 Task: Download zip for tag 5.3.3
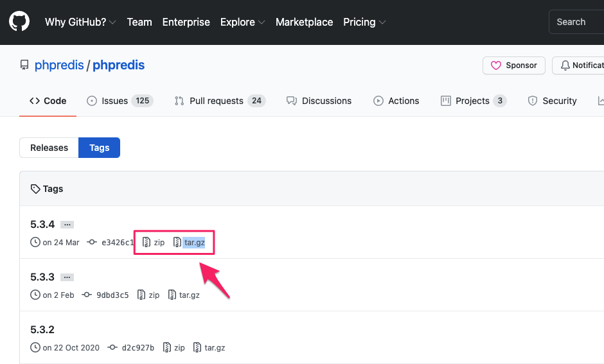(154, 295)
